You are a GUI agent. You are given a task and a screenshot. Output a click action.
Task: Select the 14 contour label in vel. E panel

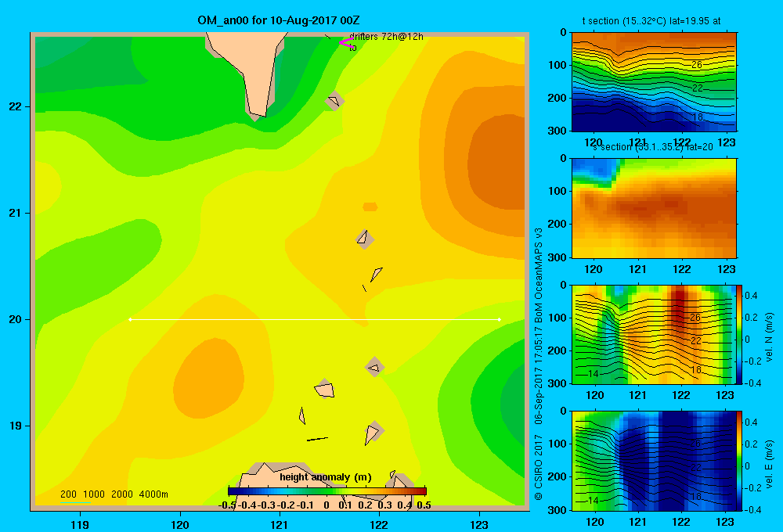[x=593, y=500]
